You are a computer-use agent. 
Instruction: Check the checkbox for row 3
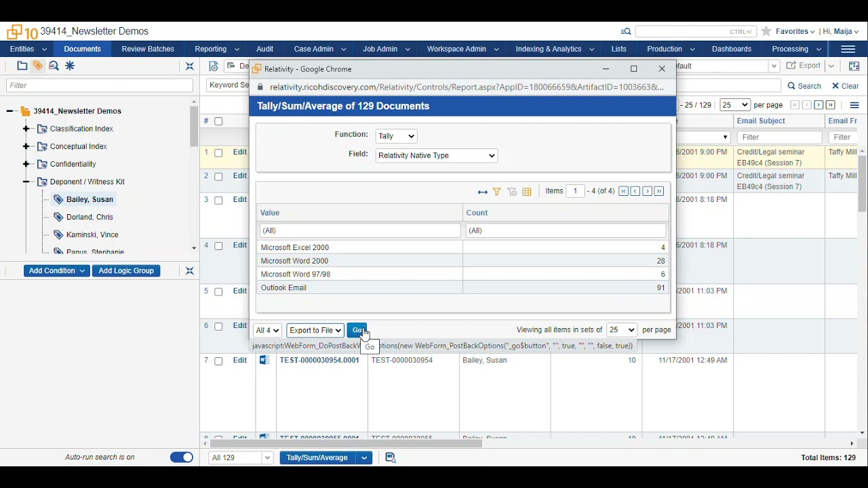click(x=218, y=201)
